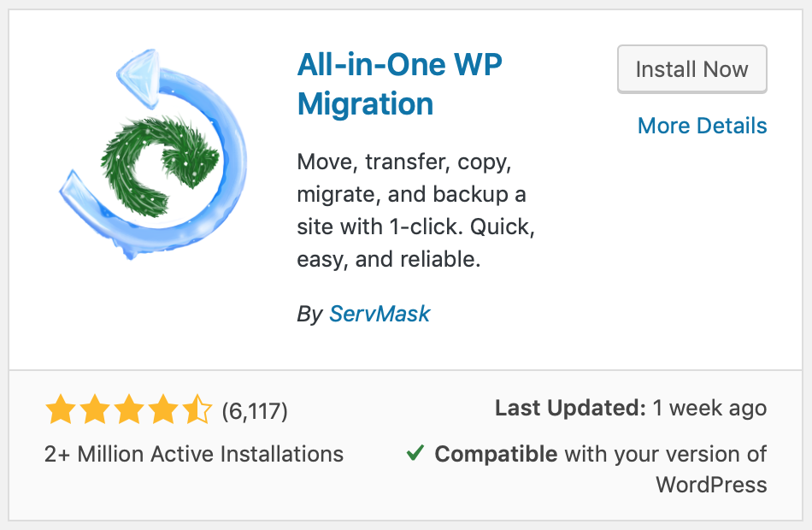Screen dimensions: 812x530
Task: Click the Install Now button
Action: (x=691, y=69)
